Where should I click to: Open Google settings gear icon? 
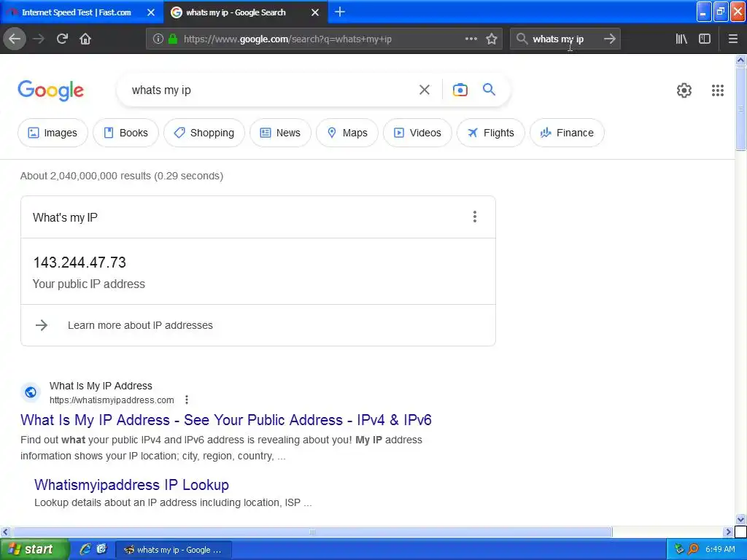point(684,90)
